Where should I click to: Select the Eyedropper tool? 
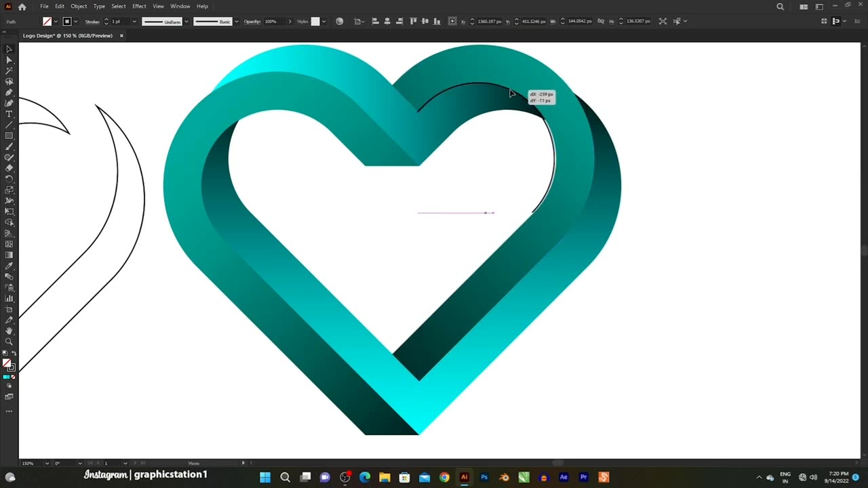tap(9, 266)
